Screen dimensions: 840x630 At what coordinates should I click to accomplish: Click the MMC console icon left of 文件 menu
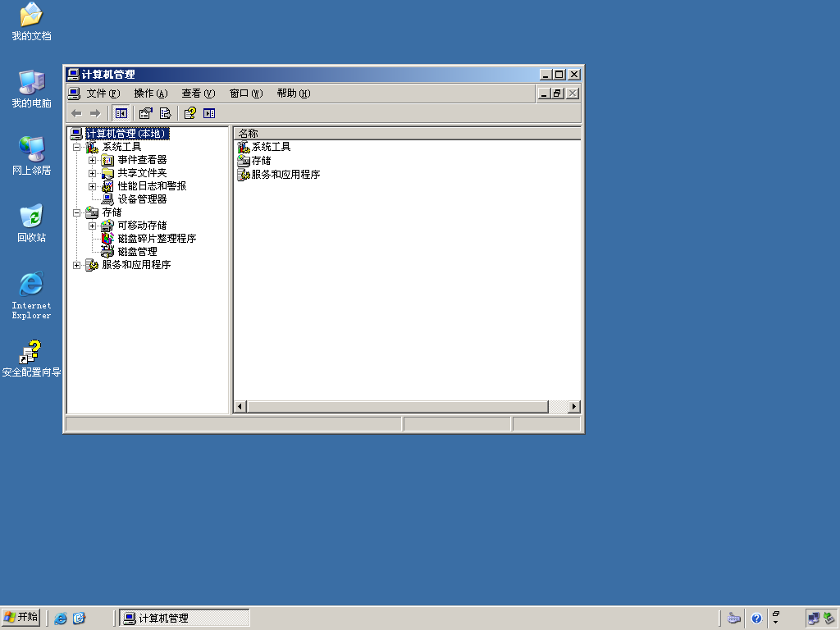click(x=74, y=94)
